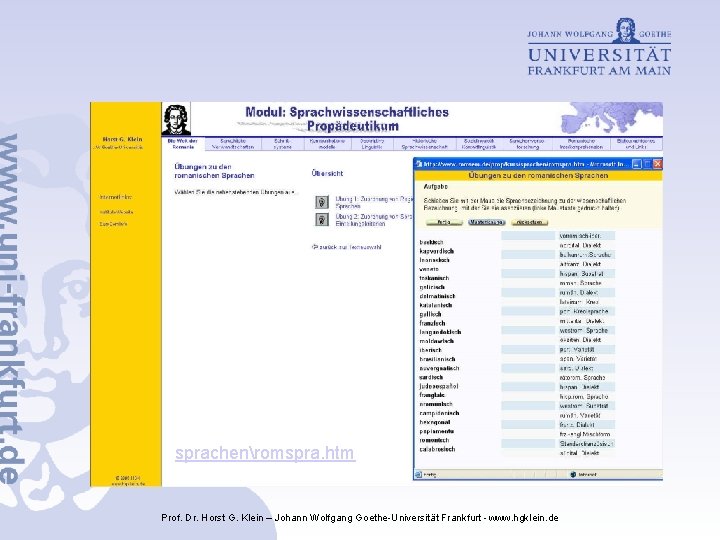
Task: Click the Fertig page icon in popup status bar
Action: tap(418, 474)
